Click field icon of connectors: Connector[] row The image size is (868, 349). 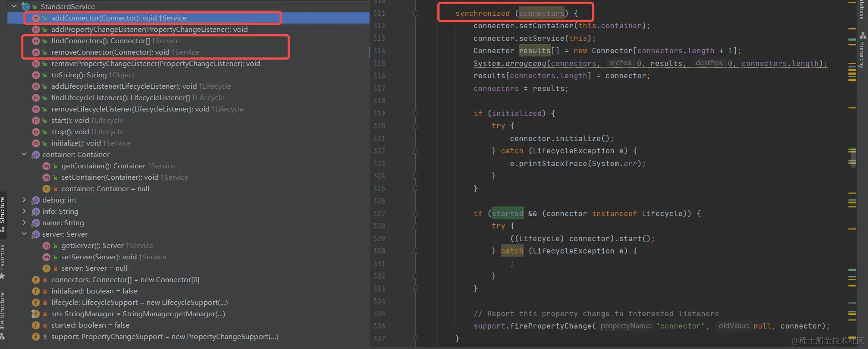36,280
